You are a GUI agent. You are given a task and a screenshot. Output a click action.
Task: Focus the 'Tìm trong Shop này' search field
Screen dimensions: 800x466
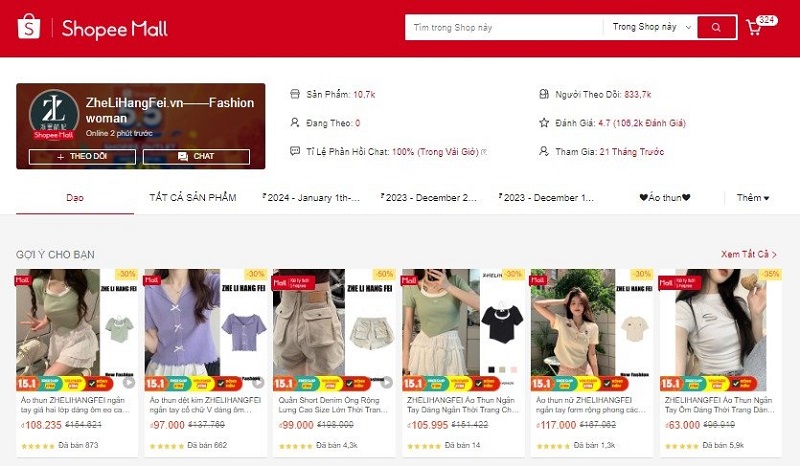(504, 28)
